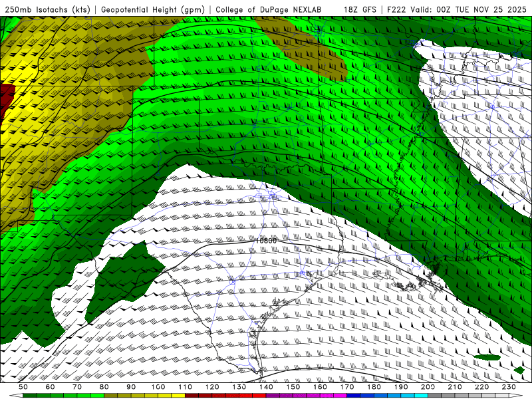Click the '80' color bar label
This screenshot has width=532, height=399.
tap(104, 387)
